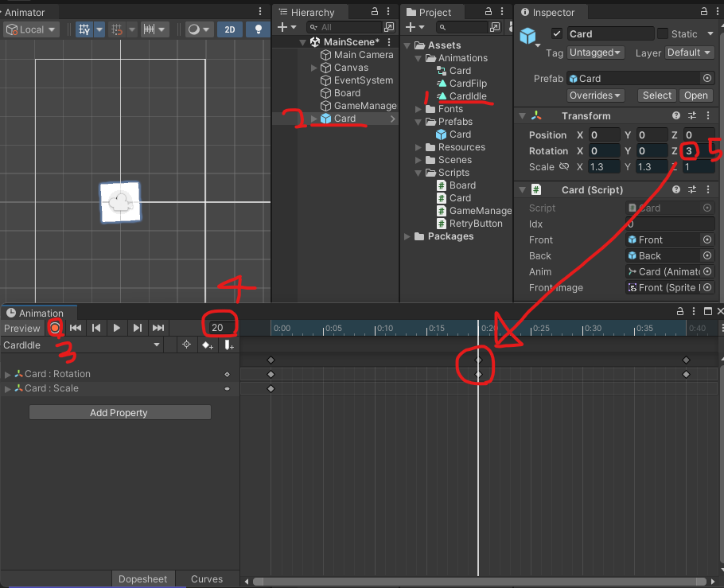Expand Fonts folder in Project
The height and width of the screenshot is (588, 724).
click(418, 109)
